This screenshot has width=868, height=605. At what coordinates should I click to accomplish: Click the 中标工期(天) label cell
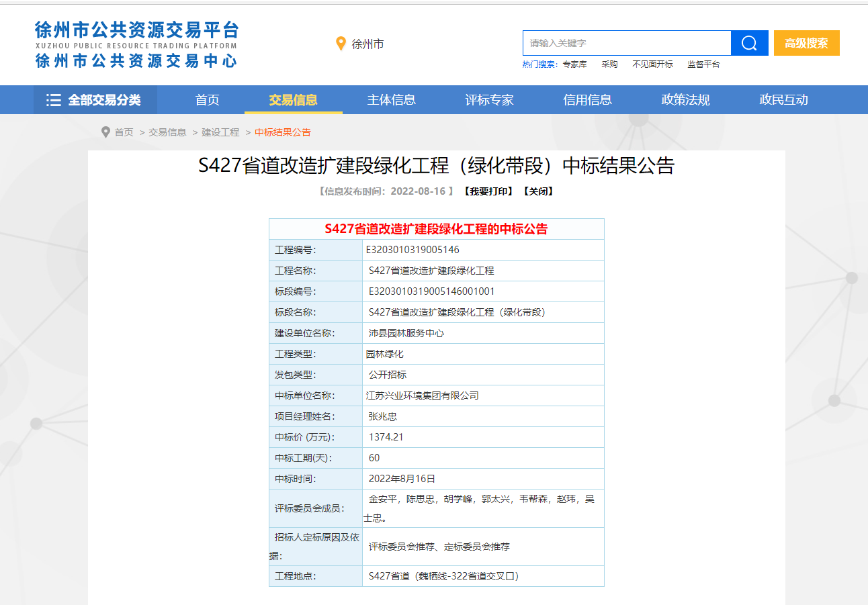coord(316,458)
